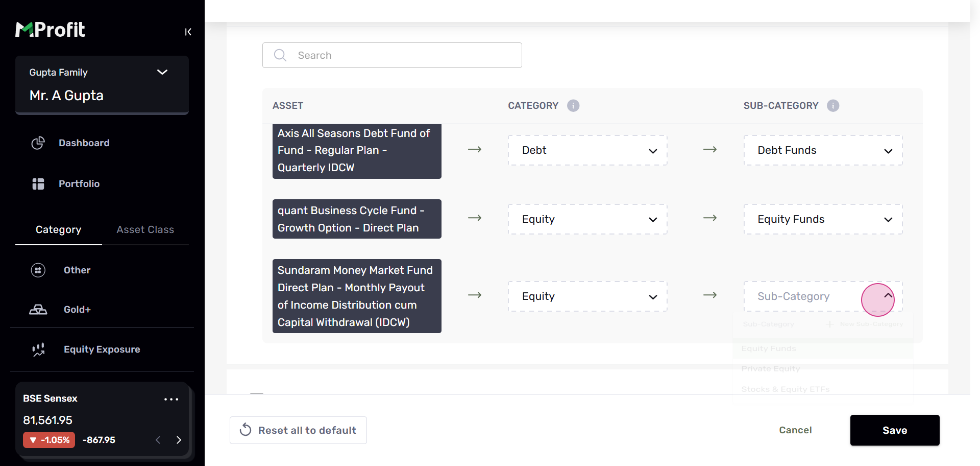This screenshot has height=466, width=980.
Task: Show previous market index with left arrow
Action: pos(158,440)
